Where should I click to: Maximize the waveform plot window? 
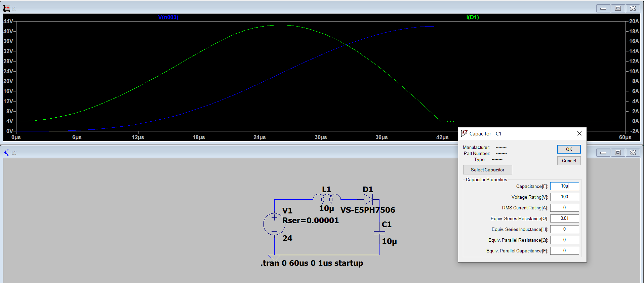618,8
